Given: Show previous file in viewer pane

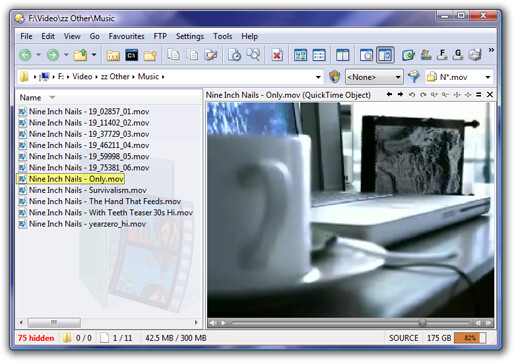Looking at the screenshot, I should (389, 95).
